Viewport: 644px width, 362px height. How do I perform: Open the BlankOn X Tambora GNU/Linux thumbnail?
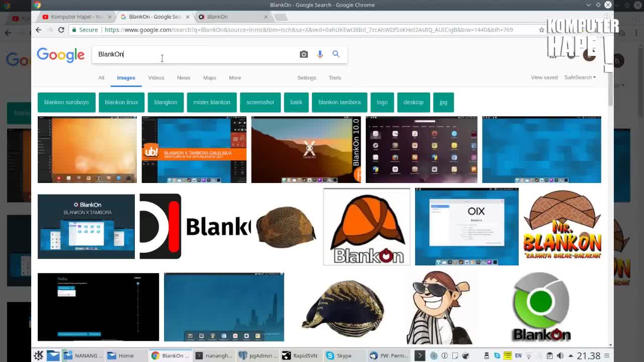[x=194, y=150]
